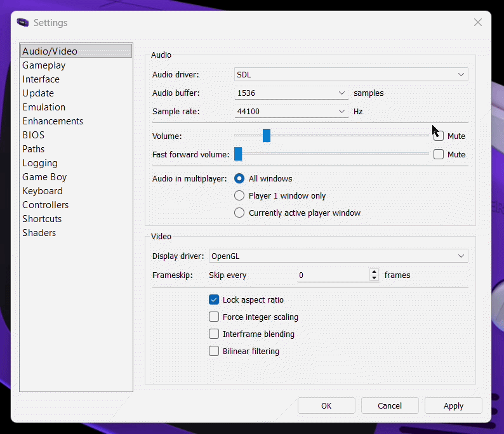
Task: Select Currently active player window option
Action: 239,213
